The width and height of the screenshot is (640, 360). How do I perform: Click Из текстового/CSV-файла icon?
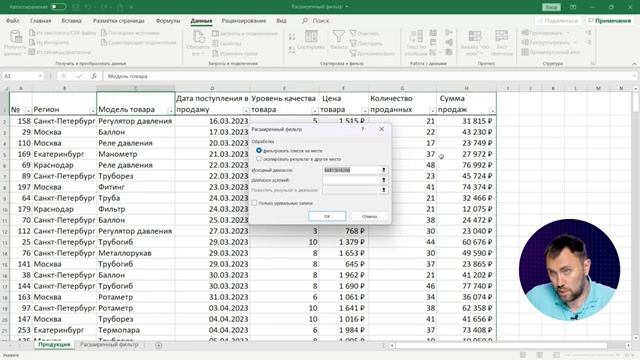pos(32,33)
